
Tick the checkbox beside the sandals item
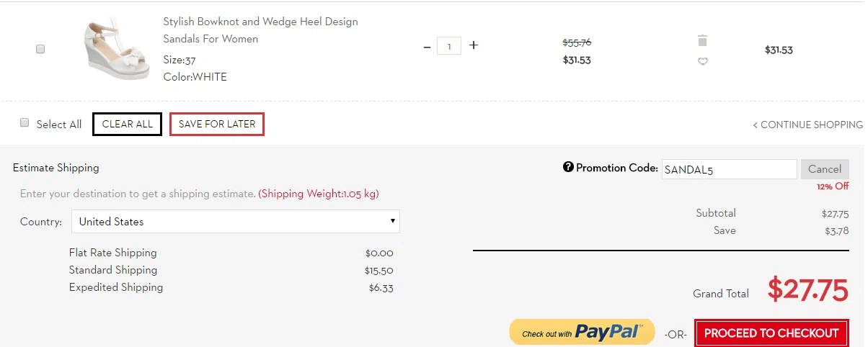point(40,49)
